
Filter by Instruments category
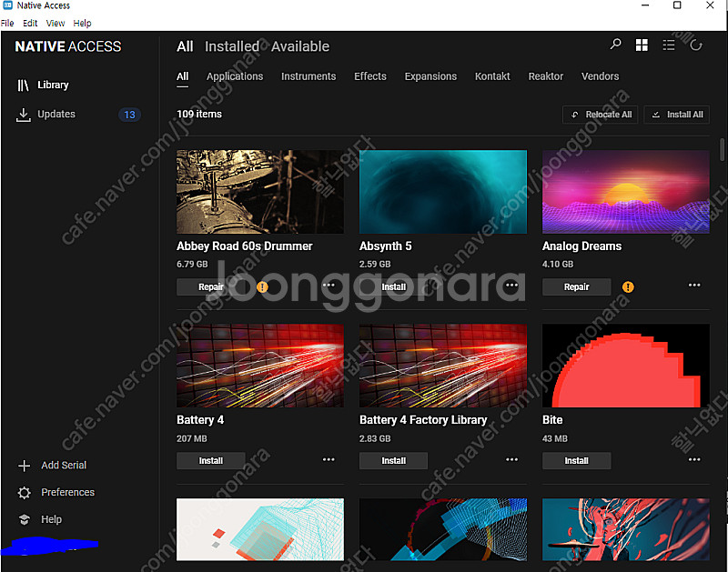click(x=308, y=76)
